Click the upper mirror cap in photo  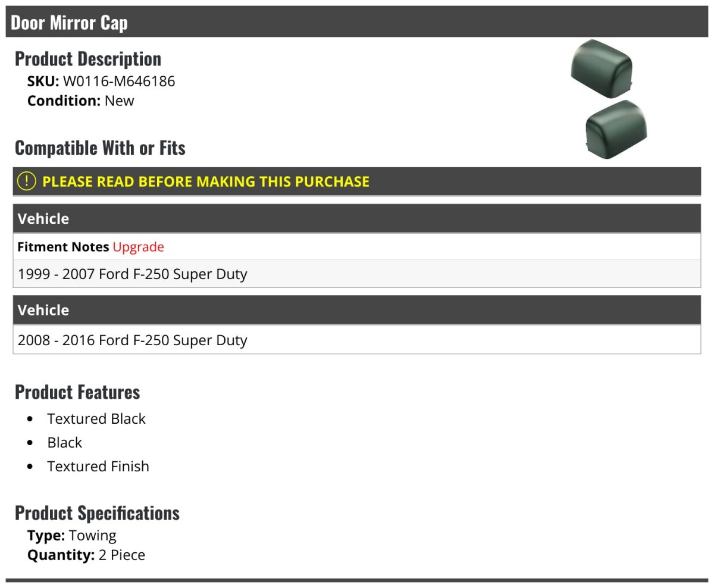601,68
